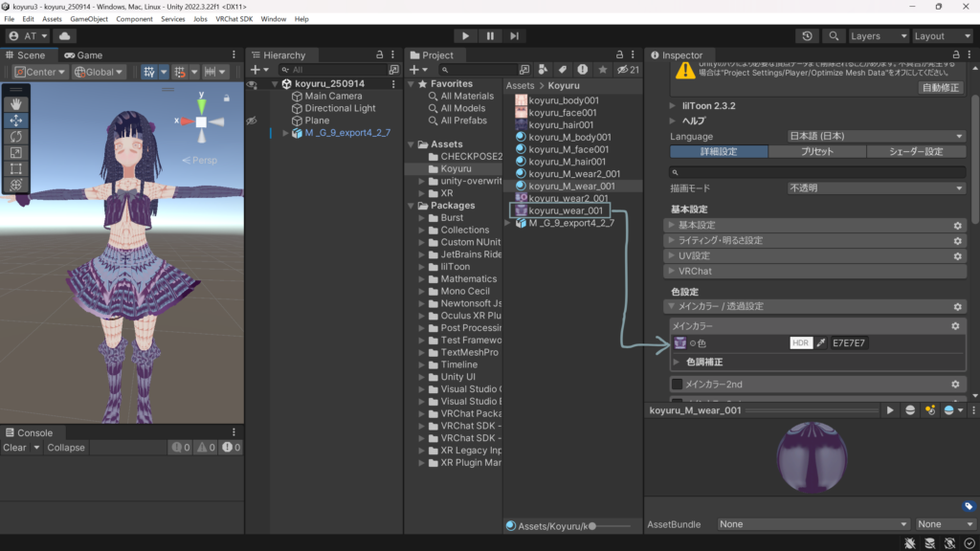This screenshot has width=980, height=551.
Task: Select the Rotate tool in Scene toolbar
Action: pos(17,137)
